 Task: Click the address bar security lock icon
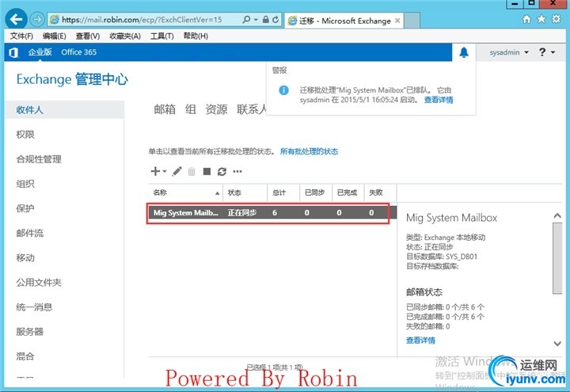point(266,20)
